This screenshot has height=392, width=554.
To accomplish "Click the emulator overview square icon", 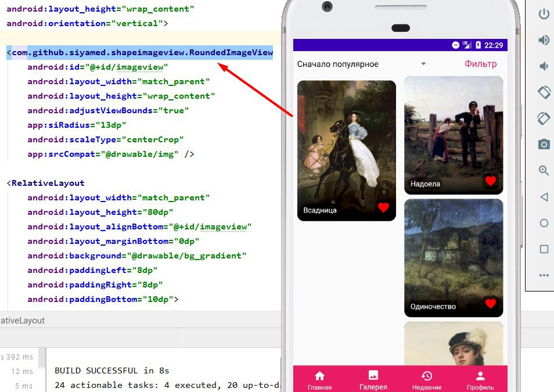I will pos(544,249).
